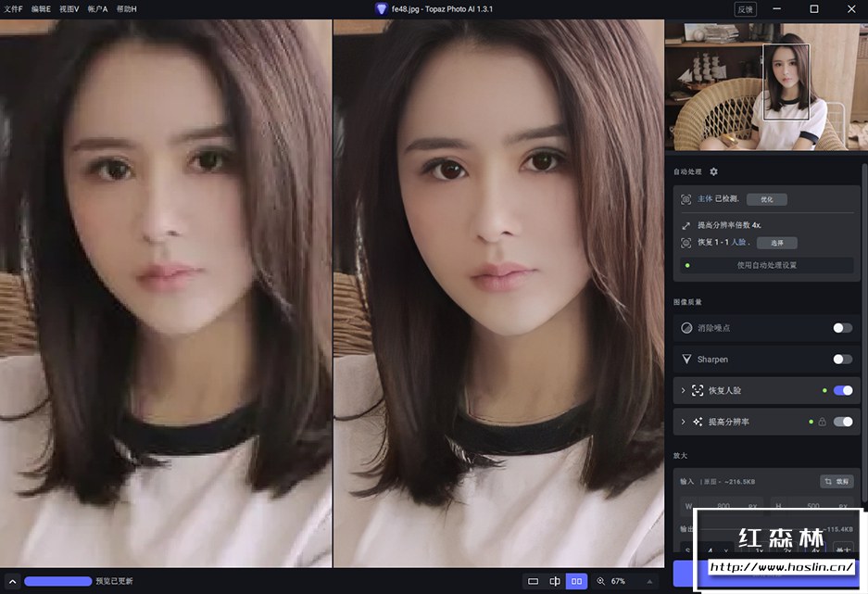Click the preview progress bar
Screen dimensions: 868x594
[58, 581]
